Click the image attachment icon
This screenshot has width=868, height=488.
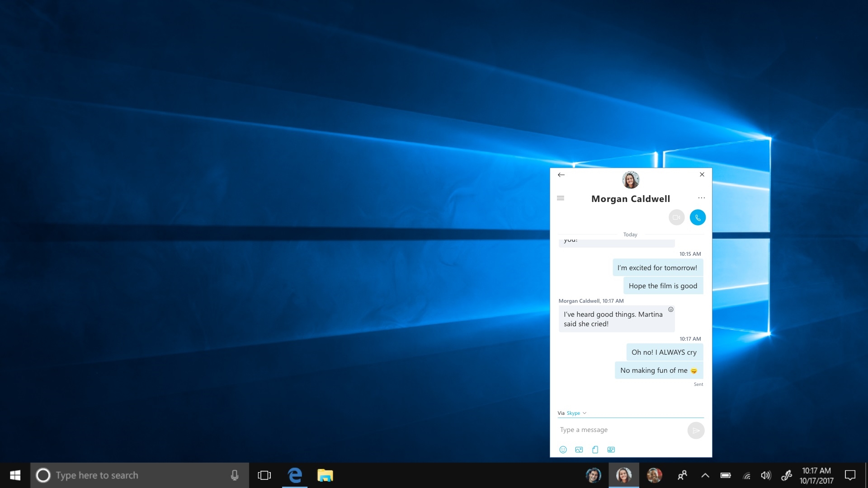pyautogui.click(x=579, y=450)
